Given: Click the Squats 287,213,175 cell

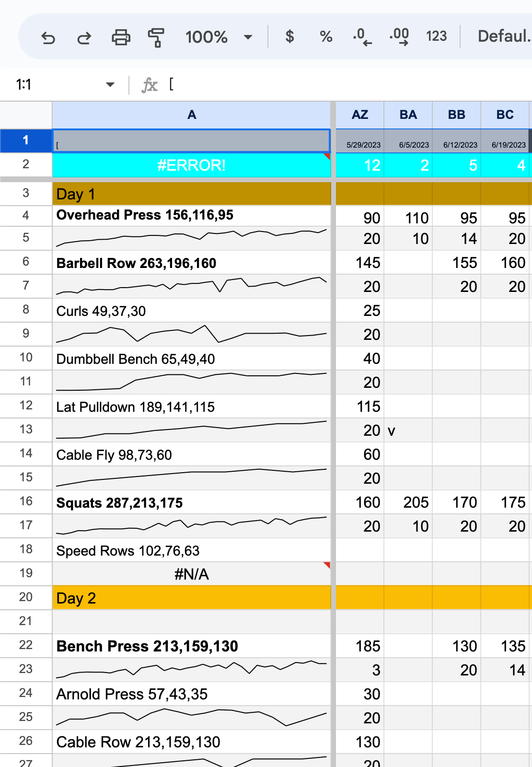Looking at the screenshot, I should pyautogui.click(x=191, y=502).
